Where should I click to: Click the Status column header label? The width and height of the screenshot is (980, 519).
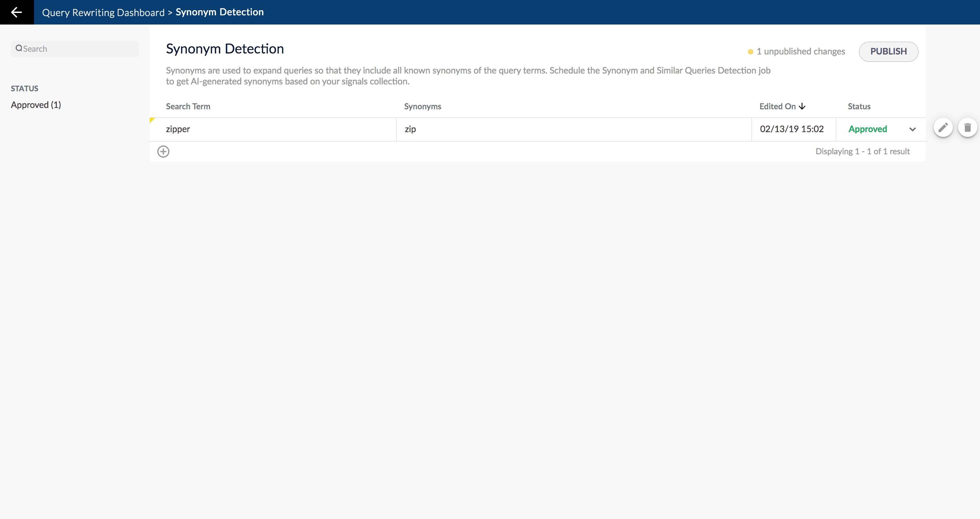tap(860, 106)
